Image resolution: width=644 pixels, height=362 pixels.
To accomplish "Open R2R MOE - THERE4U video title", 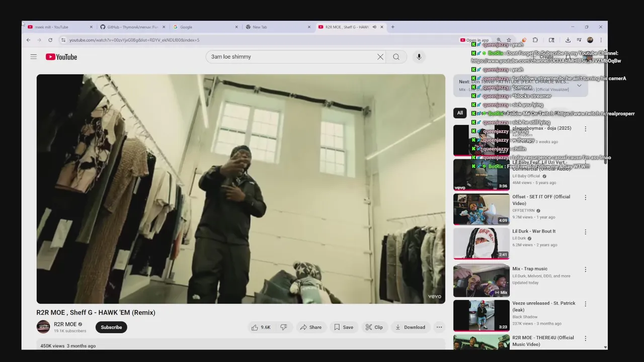I will point(543,341).
